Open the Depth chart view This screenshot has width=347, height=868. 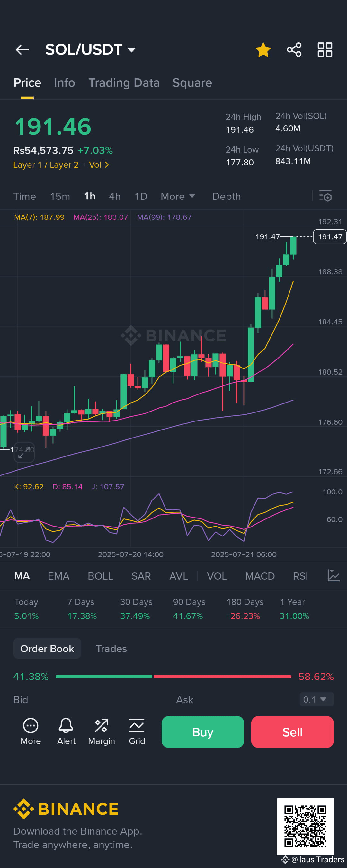tap(227, 197)
